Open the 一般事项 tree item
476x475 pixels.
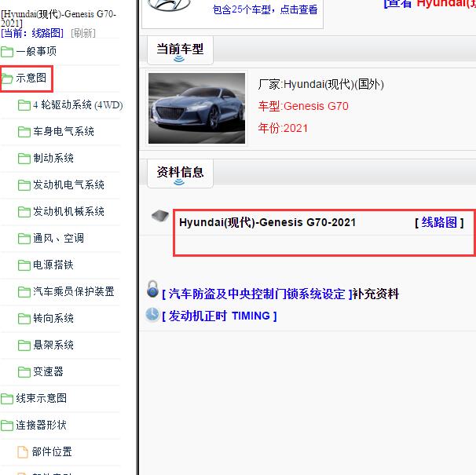pyautogui.click(x=36, y=51)
